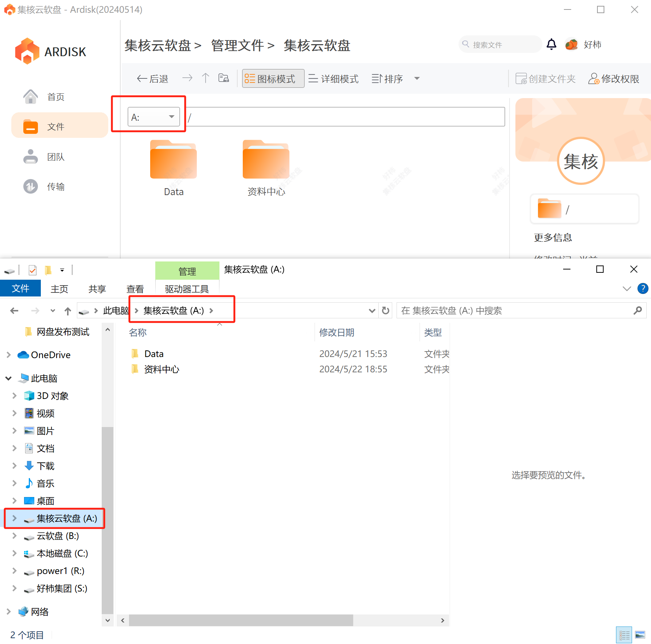
Task: Click 管理文件 in the Ardisk breadcrumb
Action: coord(237,46)
